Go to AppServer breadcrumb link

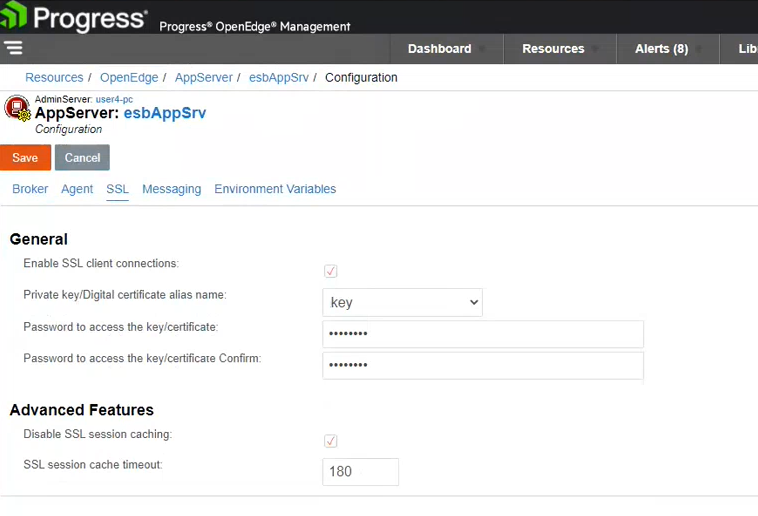204,77
